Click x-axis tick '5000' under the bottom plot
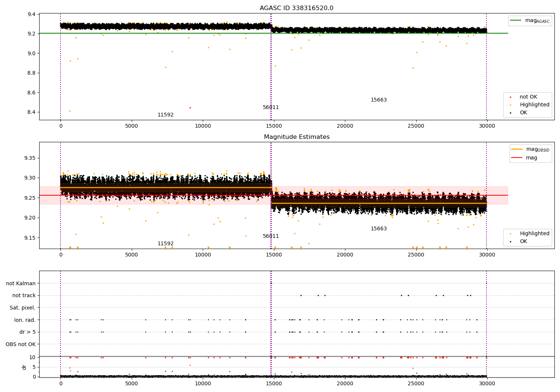Image resolution: width=560 pixels, height=392 pixels. [x=131, y=384]
